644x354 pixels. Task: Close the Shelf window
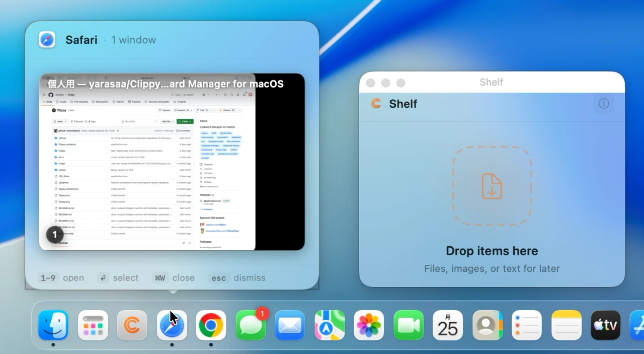tap(371, 83)
